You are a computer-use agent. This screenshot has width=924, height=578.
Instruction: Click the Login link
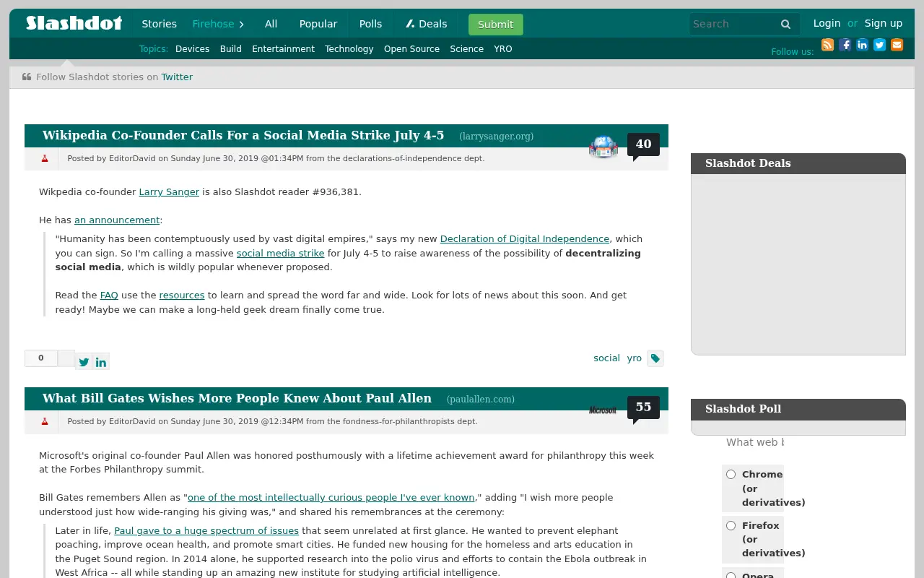(x=827, y=23)
